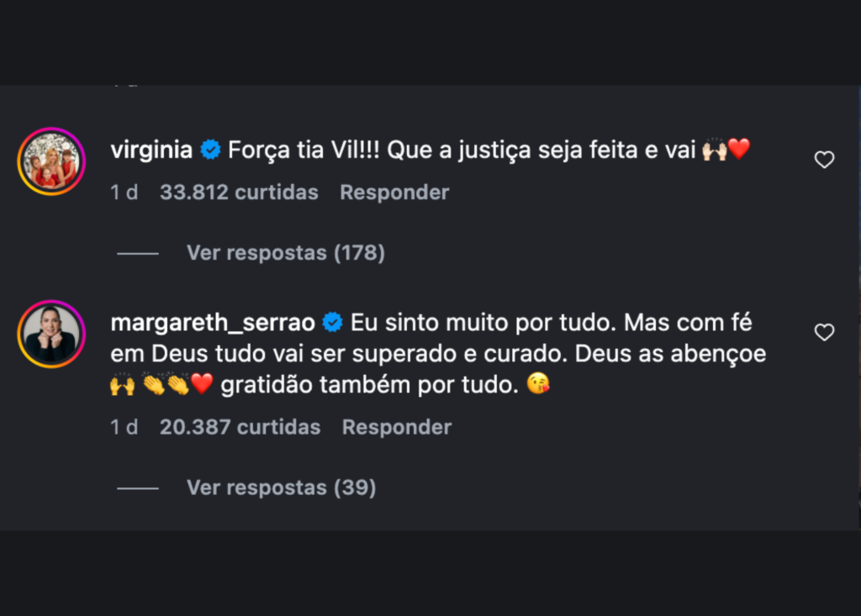View the 20.387 curtidas likes list
861x616 pixels.
240,427
